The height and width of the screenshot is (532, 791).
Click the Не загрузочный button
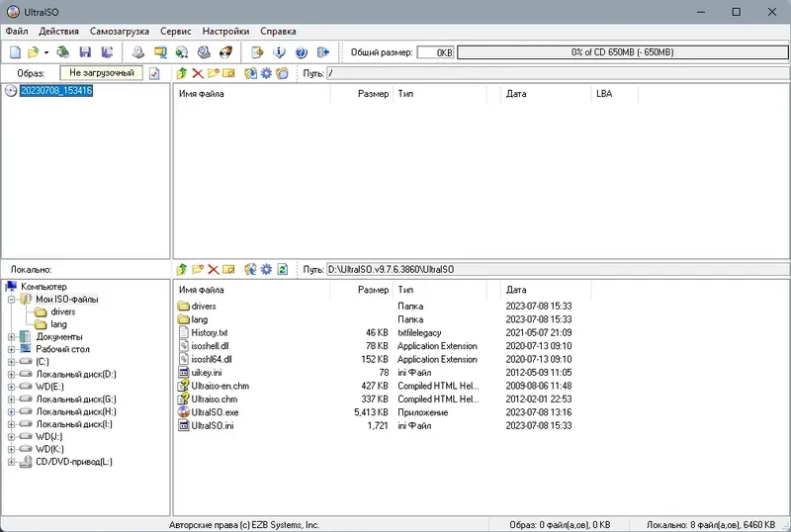point(102,73)
